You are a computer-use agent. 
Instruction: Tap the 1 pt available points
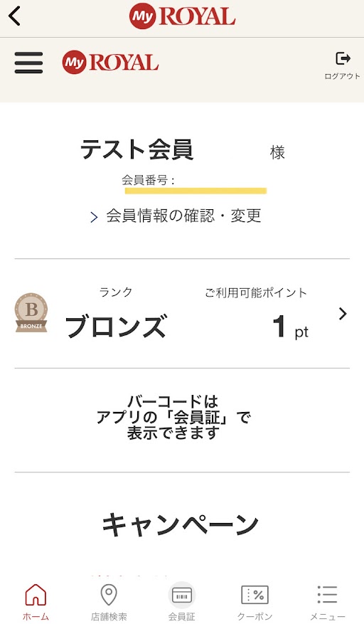(x=290, y=327)
